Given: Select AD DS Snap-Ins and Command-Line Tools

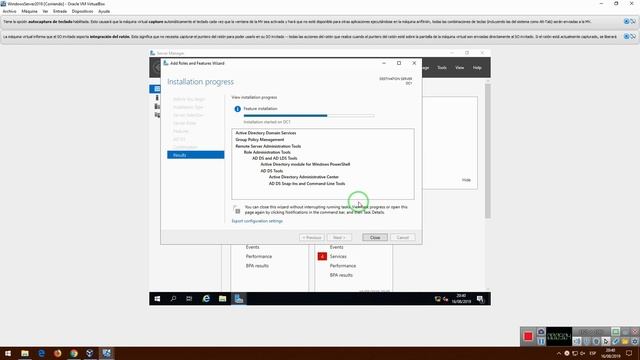Looking at the screenshot, I should pos(307,184).
